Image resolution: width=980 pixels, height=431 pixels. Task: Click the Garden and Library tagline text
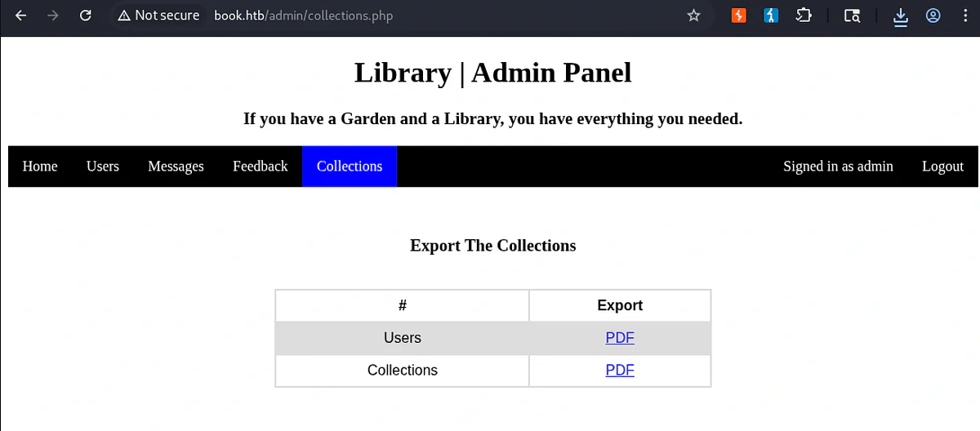pos(492,119)
